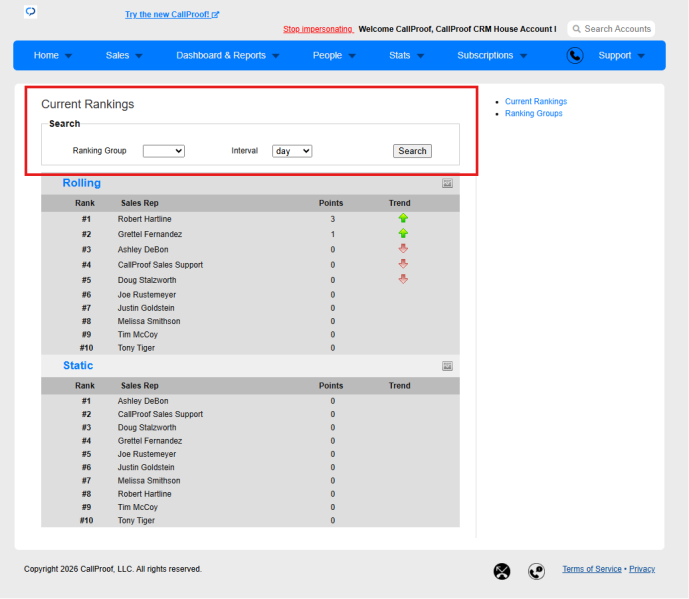Click the Home dropdown arrow
This screenshot has width=689, height=599.
69,56
